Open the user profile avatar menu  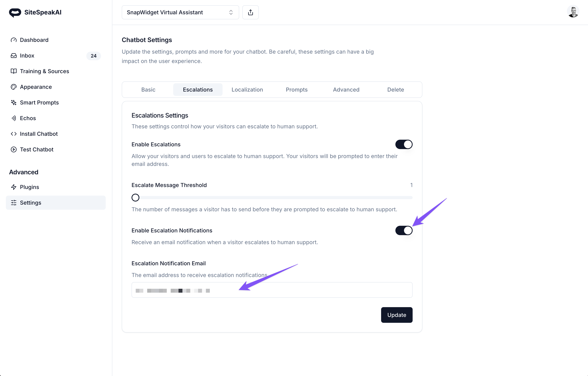pyautogui.click(x=573, y=12)
